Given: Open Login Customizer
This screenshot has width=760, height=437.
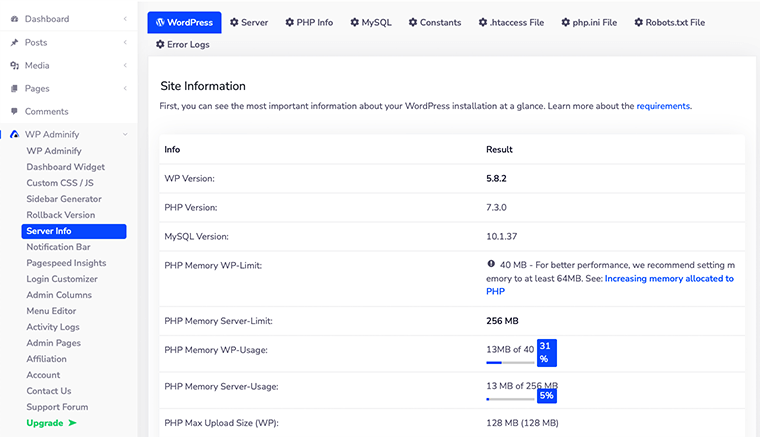Looking at the screenshot, I should click(x=62, y=279).
